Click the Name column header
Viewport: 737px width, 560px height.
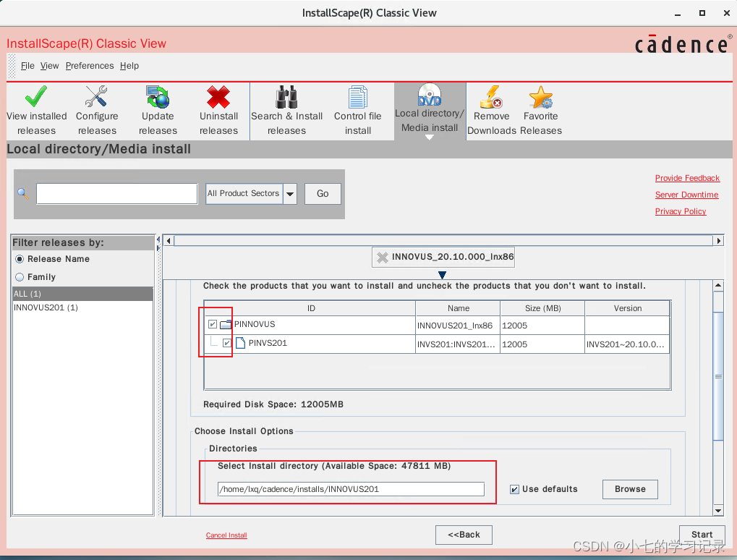coord(459,308)
